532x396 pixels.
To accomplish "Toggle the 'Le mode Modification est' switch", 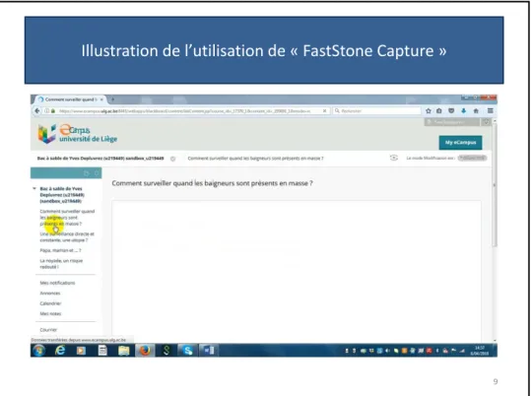I will point(472,159).
